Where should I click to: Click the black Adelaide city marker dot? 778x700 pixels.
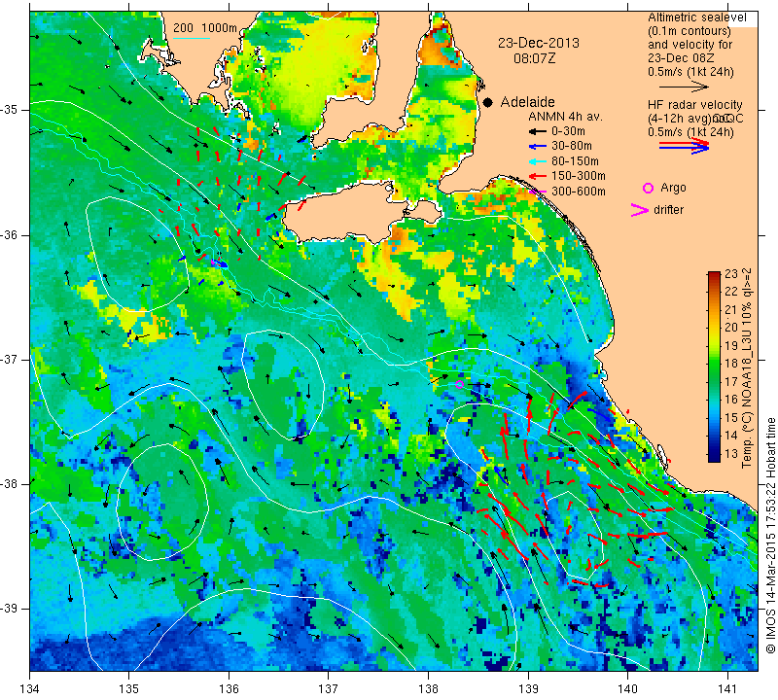click(x=488, y=102)
